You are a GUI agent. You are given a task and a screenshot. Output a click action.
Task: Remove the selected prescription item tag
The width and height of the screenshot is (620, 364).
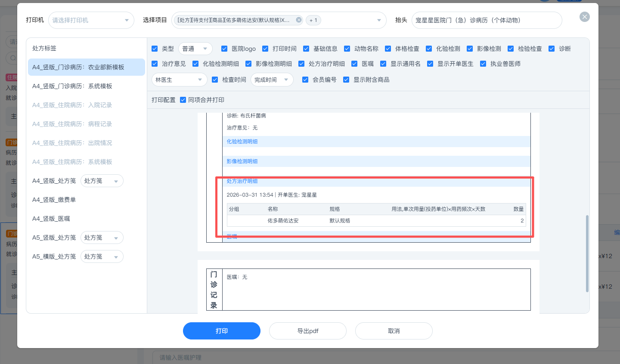coord(299,20)
